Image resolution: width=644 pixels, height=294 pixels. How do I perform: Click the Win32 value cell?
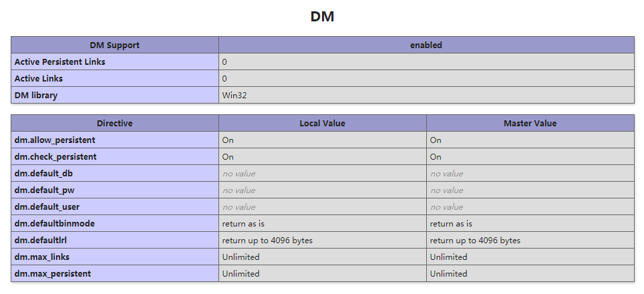tap(426, 96)
